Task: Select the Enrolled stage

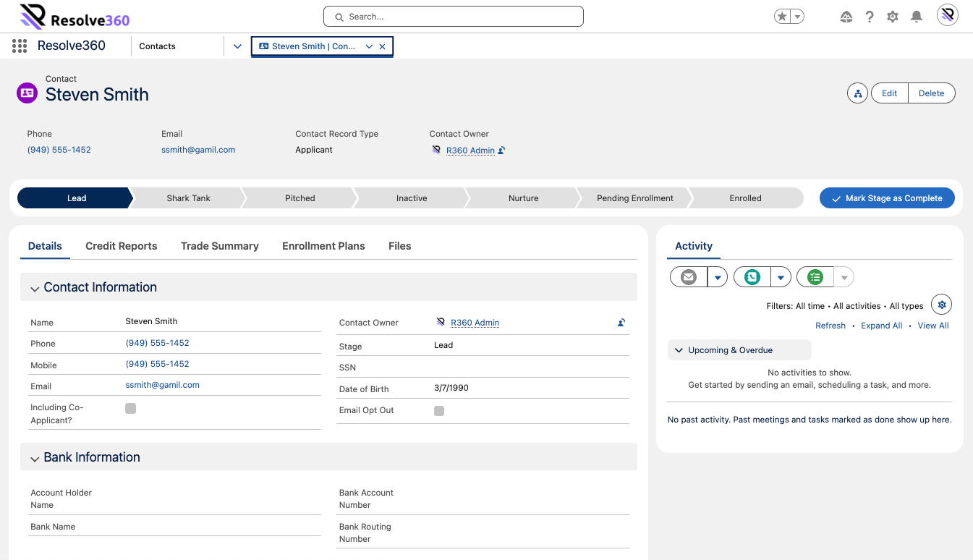Action: (746, 198)
